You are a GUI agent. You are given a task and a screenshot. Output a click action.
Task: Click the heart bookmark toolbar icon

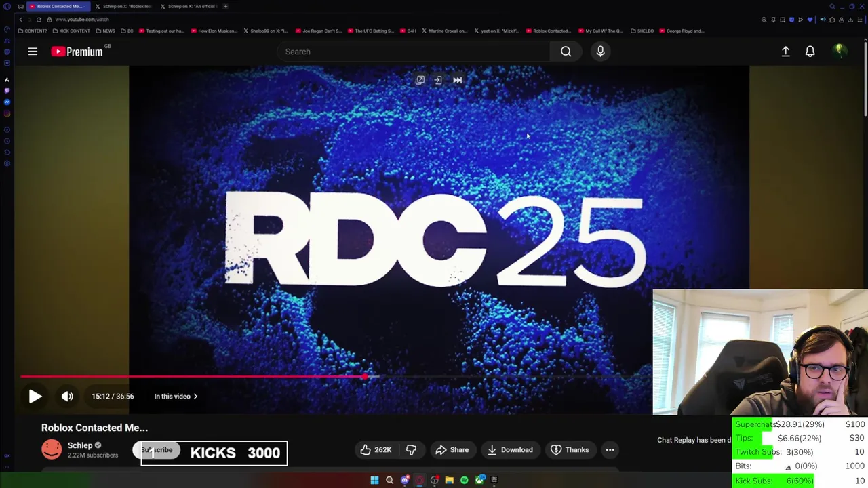[x=810, y=20]
